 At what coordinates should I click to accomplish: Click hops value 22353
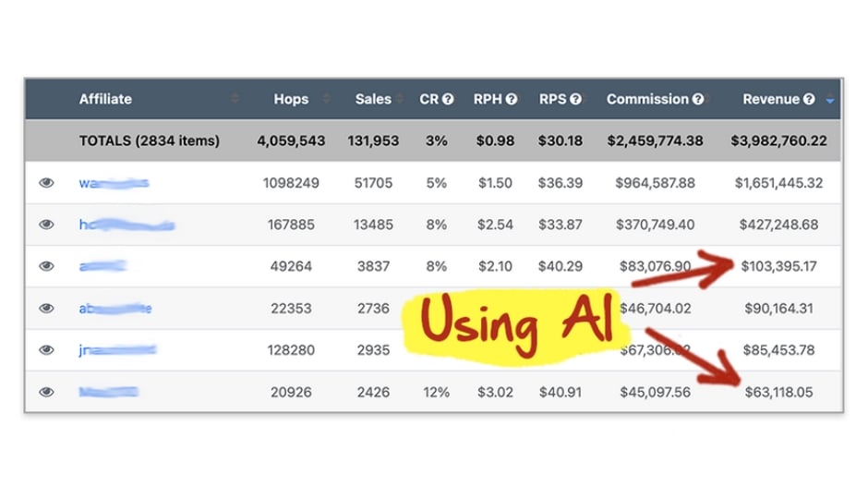click(291, 308)
